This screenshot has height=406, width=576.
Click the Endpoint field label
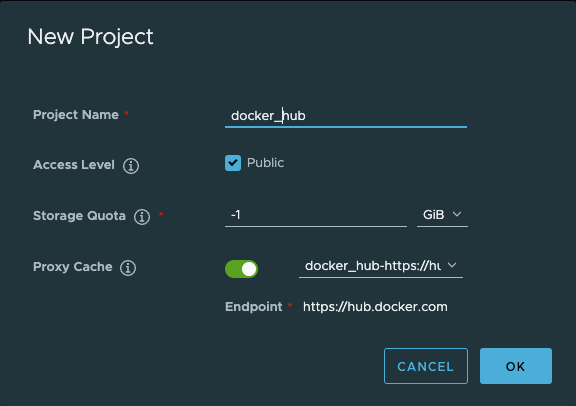click(253, 307)
